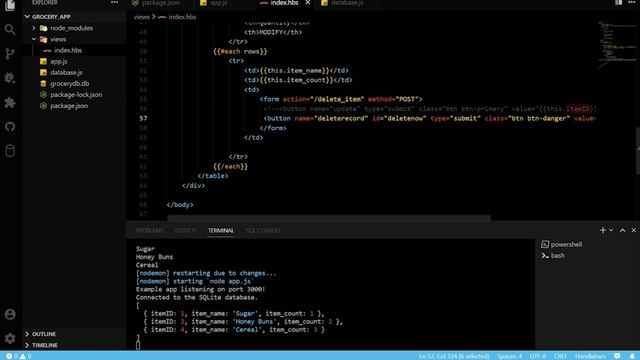The height and width of the screenshot is (360, 640).
Task: Click the errors and warnings status indicator
Action: [x=19, y=356]
